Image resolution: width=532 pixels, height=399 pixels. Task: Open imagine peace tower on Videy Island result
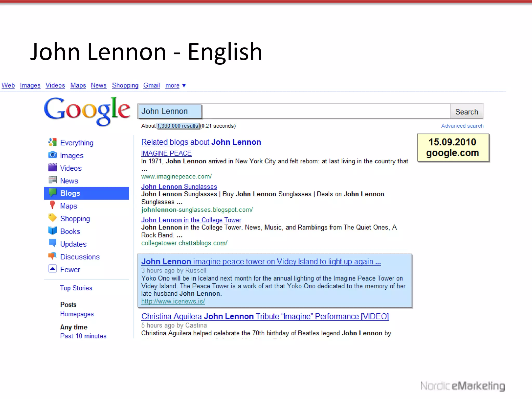coord(261,262)
